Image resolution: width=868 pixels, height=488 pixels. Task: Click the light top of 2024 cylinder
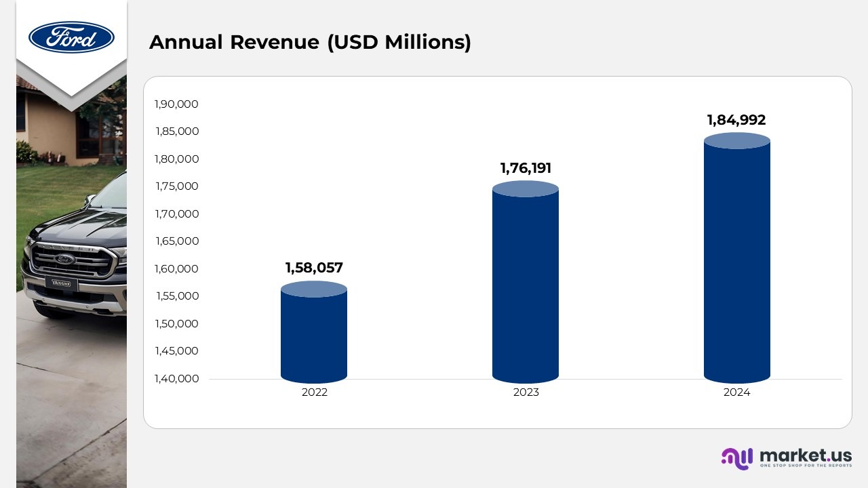[737, 140]
